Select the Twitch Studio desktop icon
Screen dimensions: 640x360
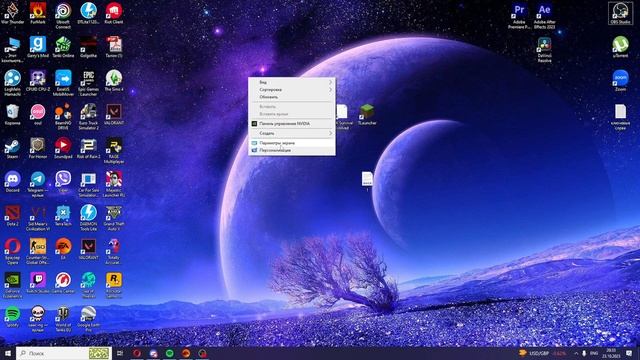tap(38, 283)
